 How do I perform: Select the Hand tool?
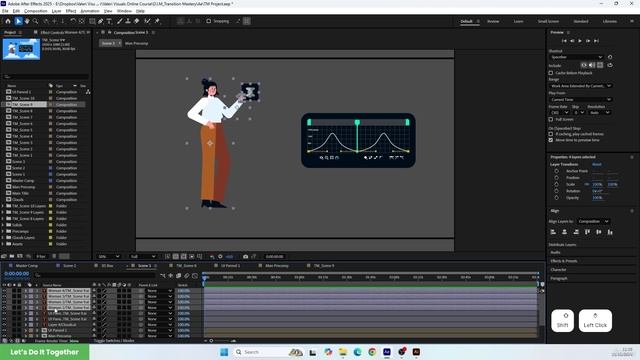27,21
